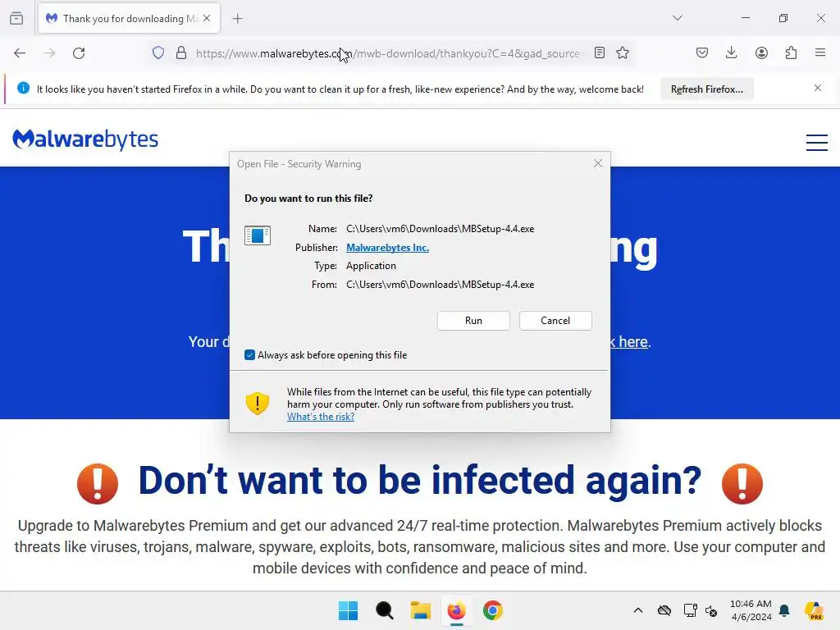Run the MBSetup-4.4.exe file
The height and width of the screenshot is (630, 840).
coord(473,321)
